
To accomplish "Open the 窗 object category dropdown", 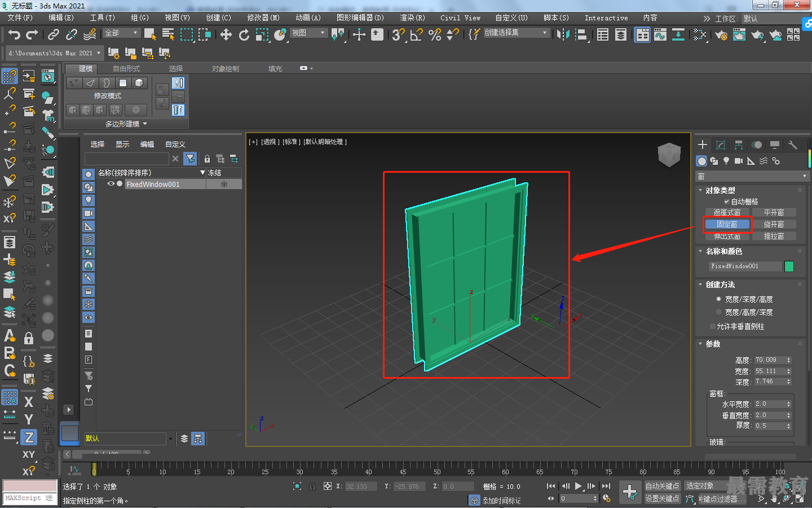I will coord(753,177).
